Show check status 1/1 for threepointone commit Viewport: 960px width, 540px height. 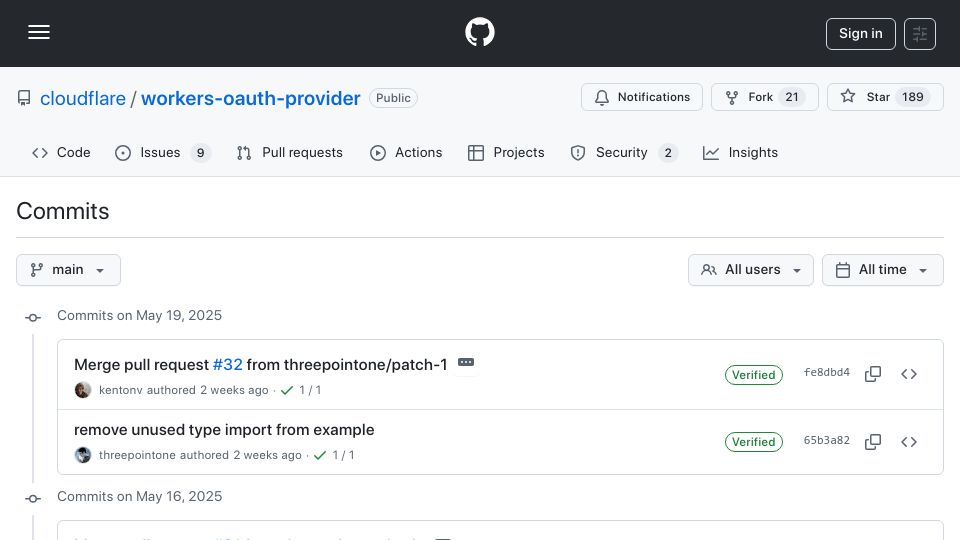[334, 455]
